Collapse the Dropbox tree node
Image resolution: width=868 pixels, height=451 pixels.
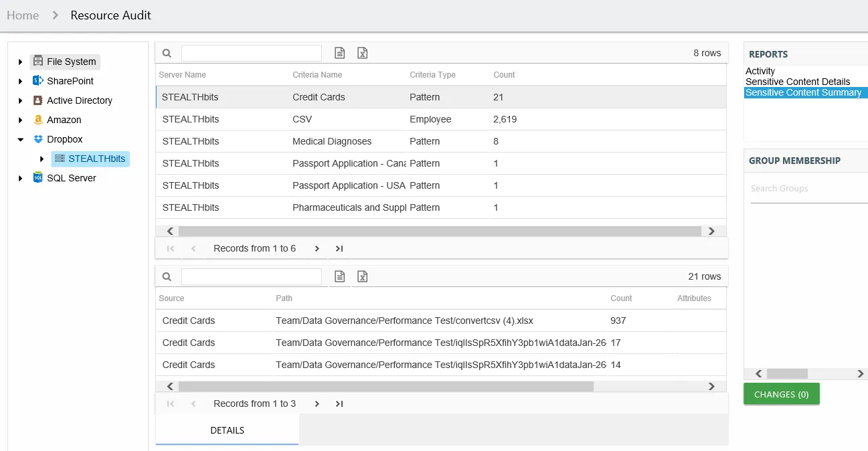(21, 139)
